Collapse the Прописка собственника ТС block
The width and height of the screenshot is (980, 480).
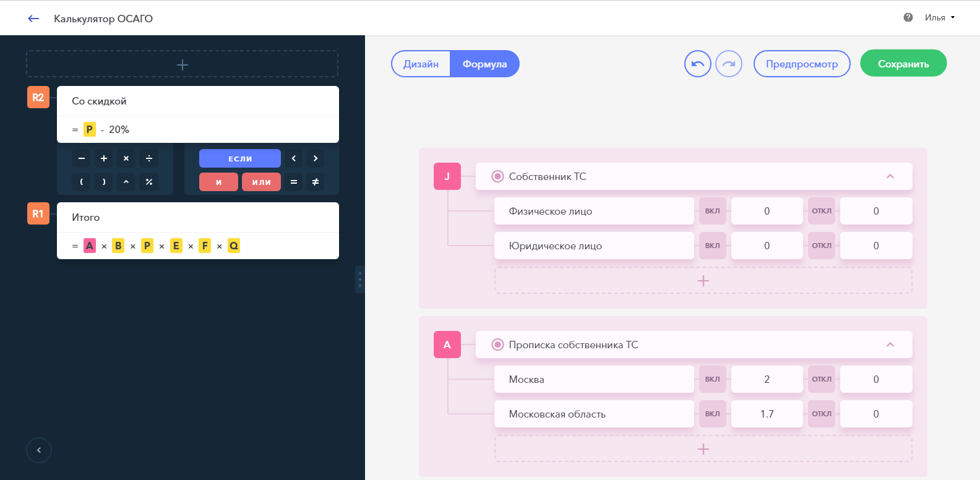(x=890, y=345)
